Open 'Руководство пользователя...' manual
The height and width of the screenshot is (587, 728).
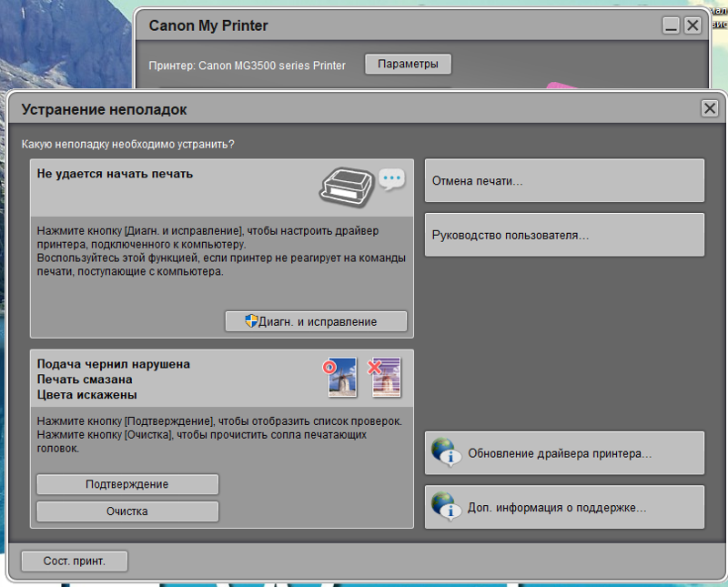point(564,235)
